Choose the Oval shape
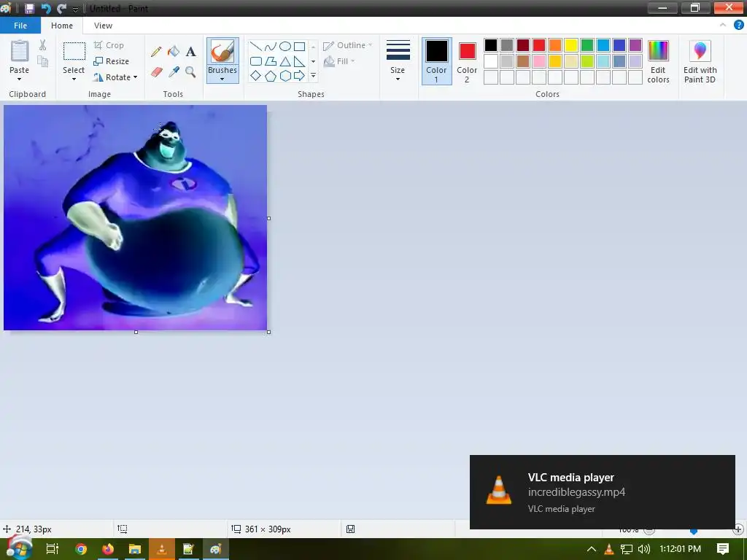 tap(285, 46)
